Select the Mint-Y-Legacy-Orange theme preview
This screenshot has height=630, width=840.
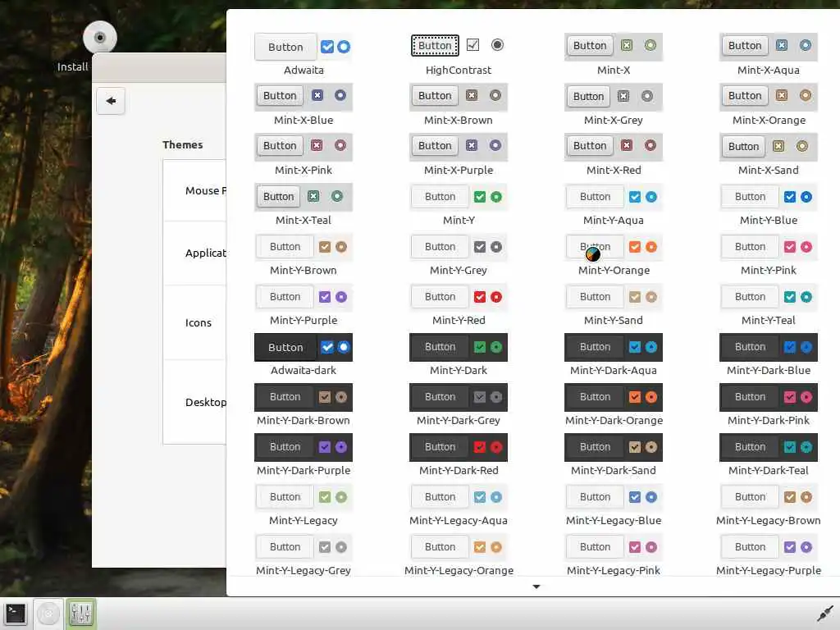tap(459, 547)
